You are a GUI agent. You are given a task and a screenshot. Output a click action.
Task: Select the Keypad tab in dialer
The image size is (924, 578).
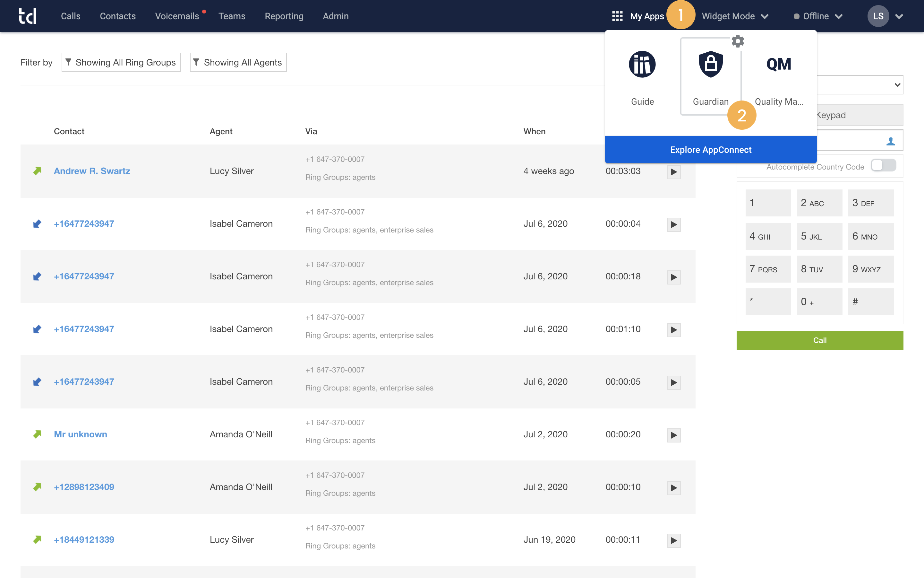click(x=860, y=115)
